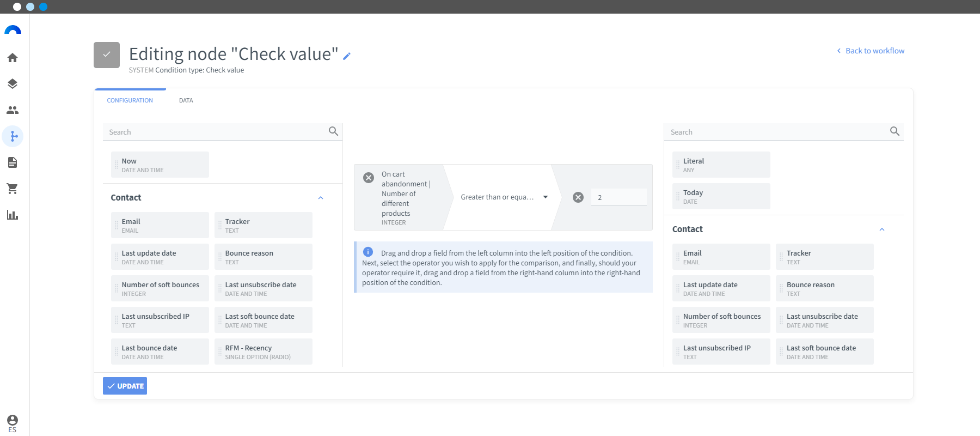The image size is (980, 436).
Task: Follow the Back to workflow link
Action: [x=871, y=51]
